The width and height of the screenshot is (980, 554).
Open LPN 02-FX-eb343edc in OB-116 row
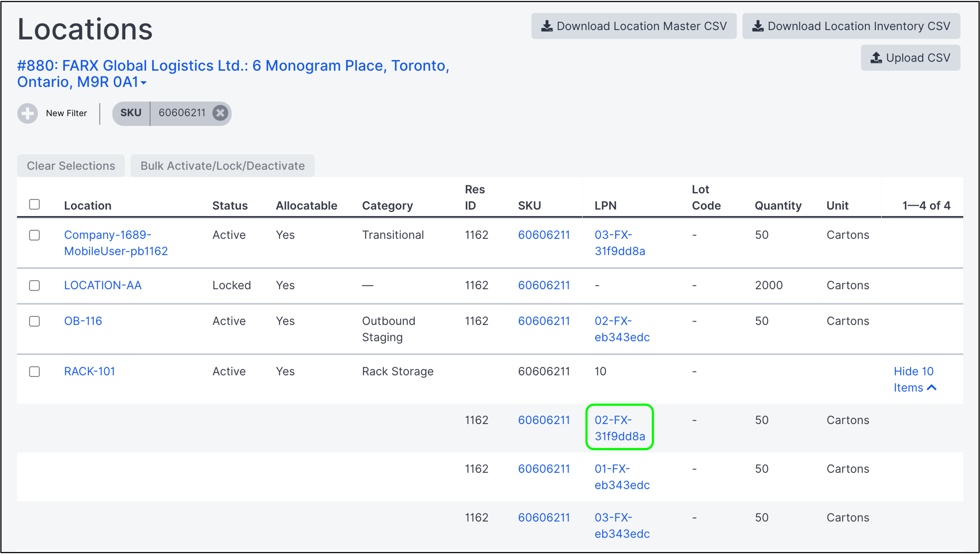tap(621, 329)
